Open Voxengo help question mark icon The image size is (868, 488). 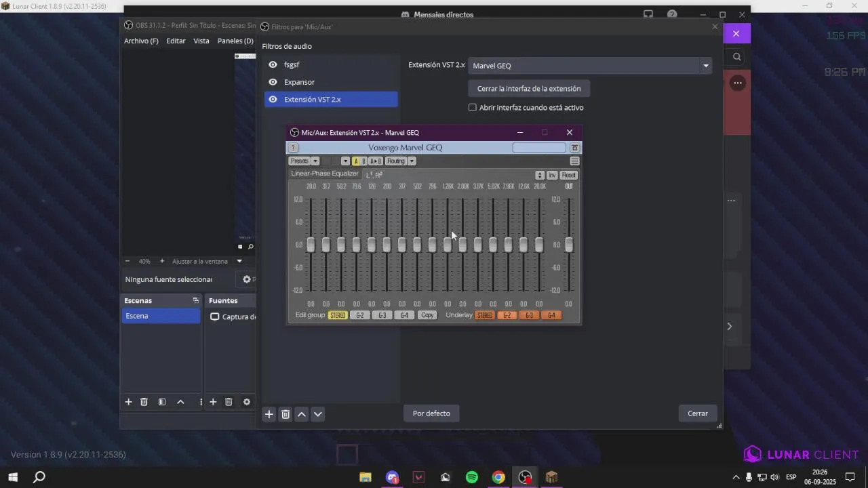click(x=294, y=148)
